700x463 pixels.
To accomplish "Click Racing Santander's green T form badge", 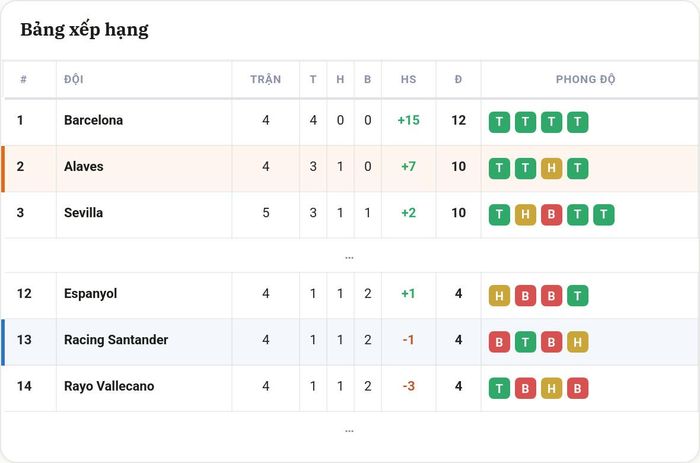I will click(525, 342).
